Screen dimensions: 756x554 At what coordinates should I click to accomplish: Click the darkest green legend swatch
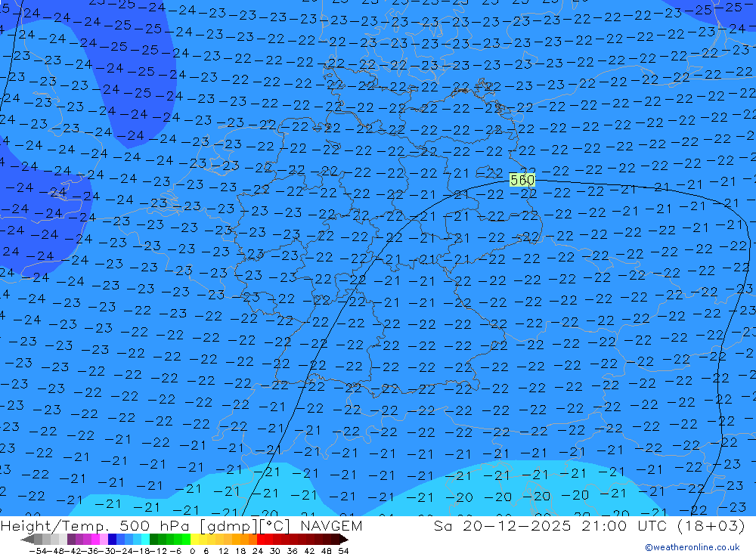point(153,540)
